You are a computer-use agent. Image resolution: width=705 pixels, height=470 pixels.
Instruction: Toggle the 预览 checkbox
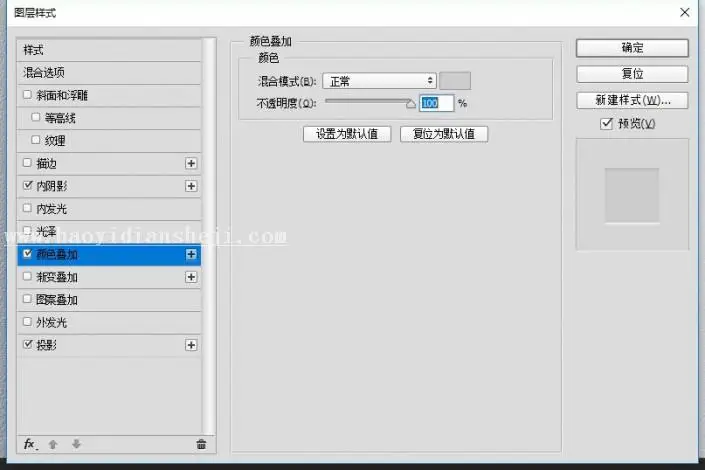606,123
